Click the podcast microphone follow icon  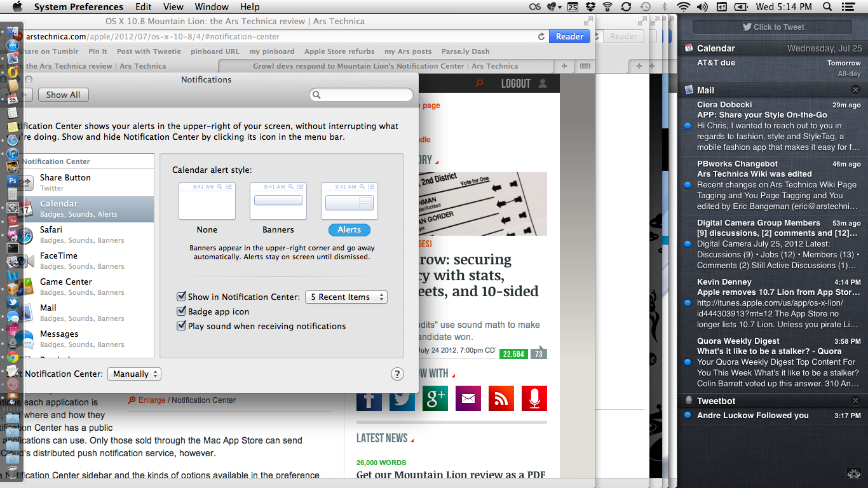click(534, 398)
